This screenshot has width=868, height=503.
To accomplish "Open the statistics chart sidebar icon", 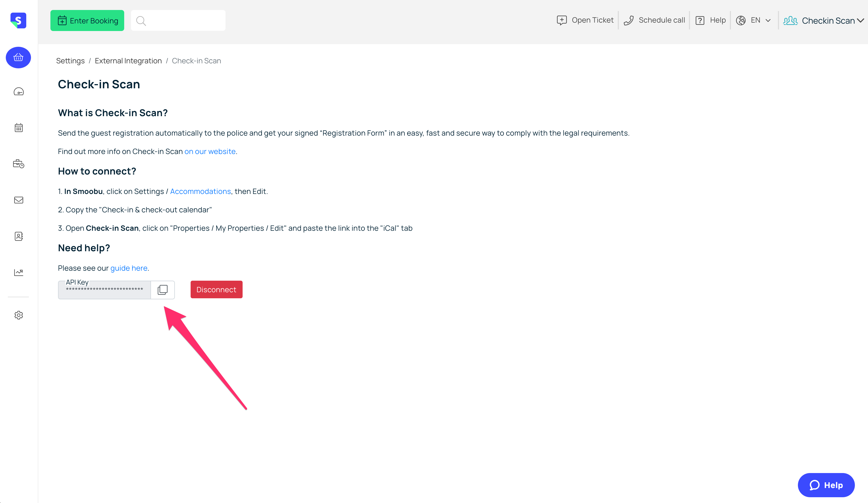I will click(x=19, y=272).
